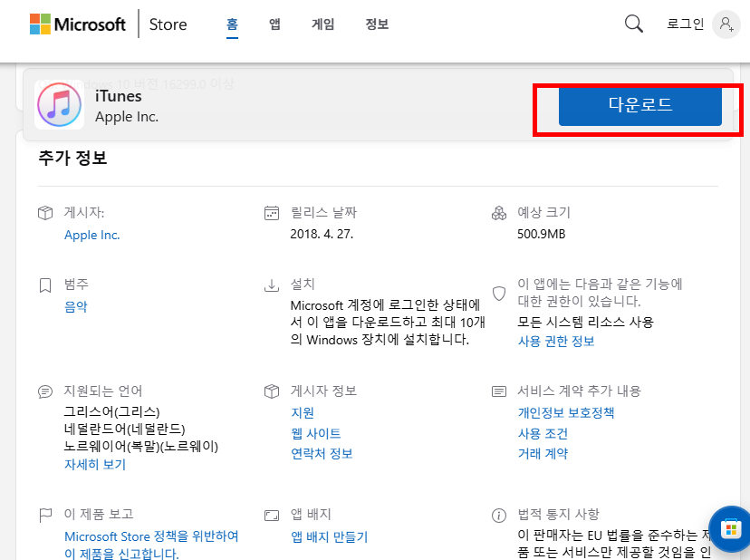Click 모든 시스템 리소스 사용 text
This screenshot has height=560, width=750.
click(x=585, y=322)
